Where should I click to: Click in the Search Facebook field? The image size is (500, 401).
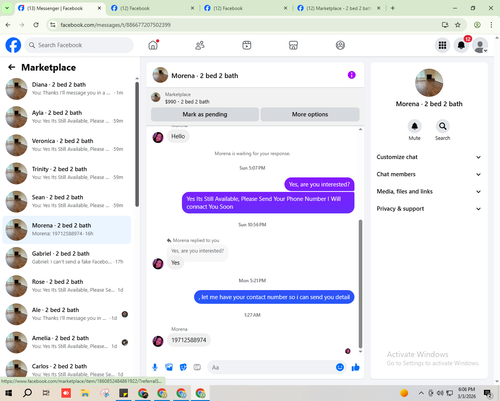click(x=79, y=45)
